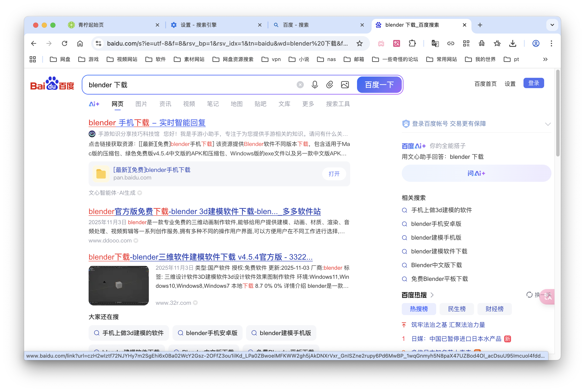This screenshot has height=392, width=585.
Task: Click the Baidu logo
Action: [52, 84]
